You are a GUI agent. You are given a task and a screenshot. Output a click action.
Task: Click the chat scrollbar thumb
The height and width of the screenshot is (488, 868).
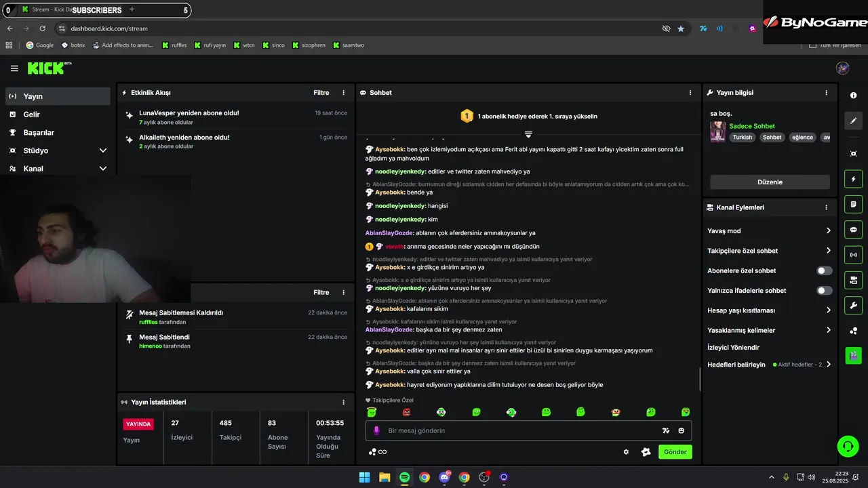pyautogui.click(x=700, y=379)
